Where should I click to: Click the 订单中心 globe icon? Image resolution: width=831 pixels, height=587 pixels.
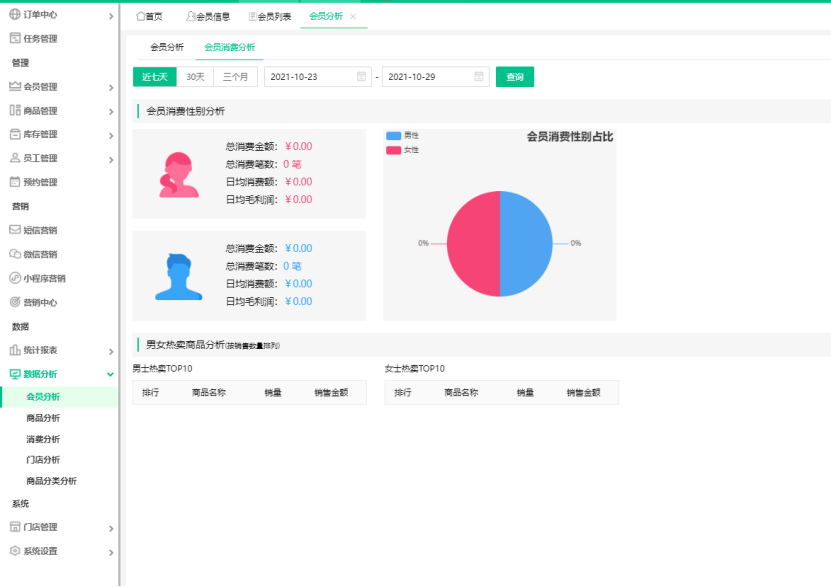[15, 14]
